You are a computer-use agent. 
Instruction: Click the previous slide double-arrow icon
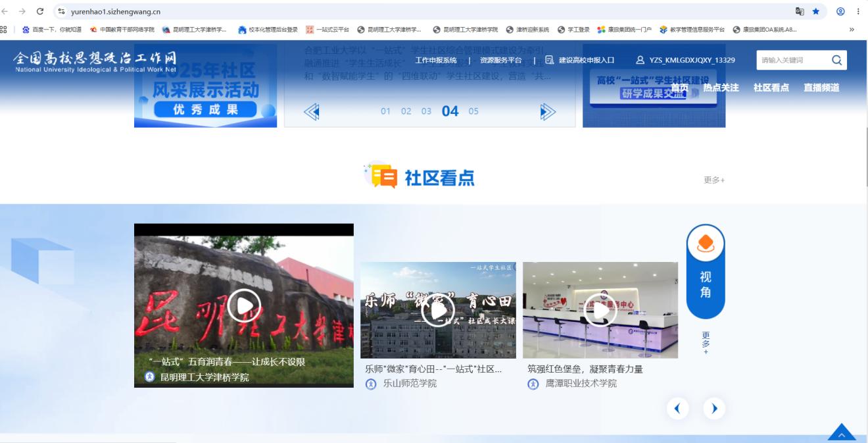click(312, 112)
